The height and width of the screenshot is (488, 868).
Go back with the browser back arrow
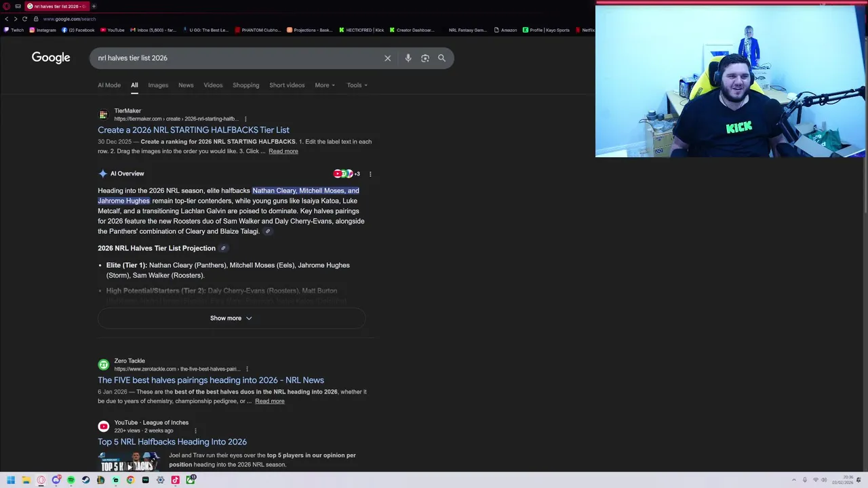pos(7,19)
